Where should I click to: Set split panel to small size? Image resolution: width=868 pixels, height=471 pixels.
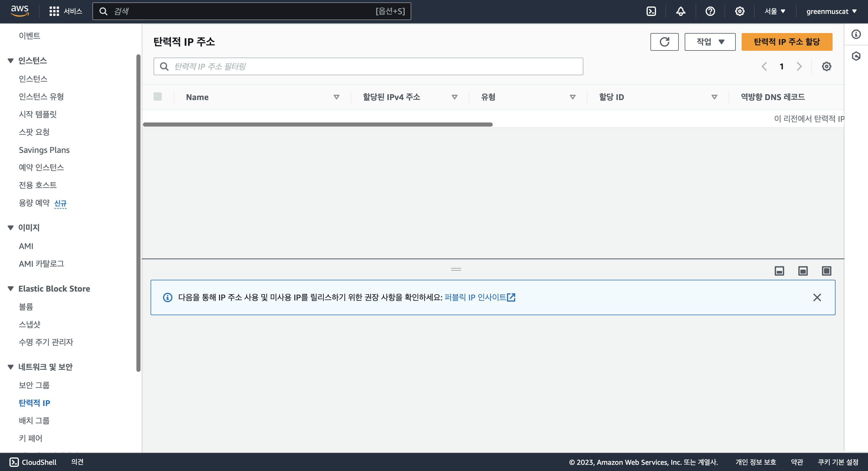point(779,271)
